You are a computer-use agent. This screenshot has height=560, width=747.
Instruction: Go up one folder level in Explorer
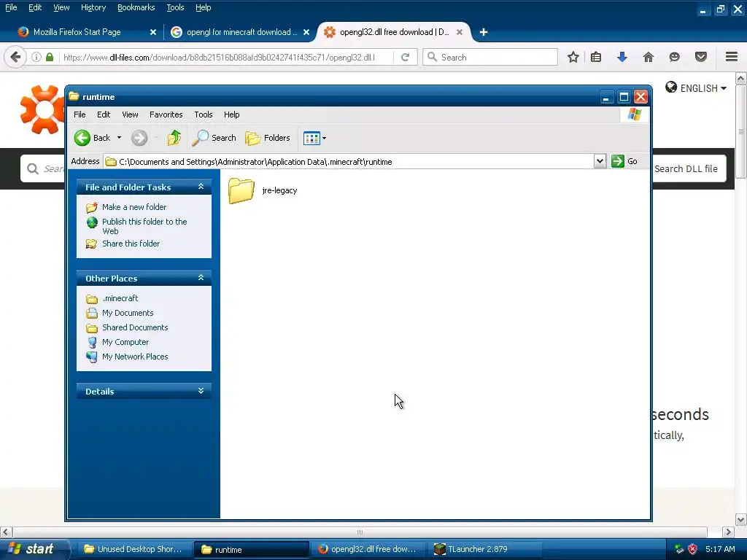(x=174, y=138)
